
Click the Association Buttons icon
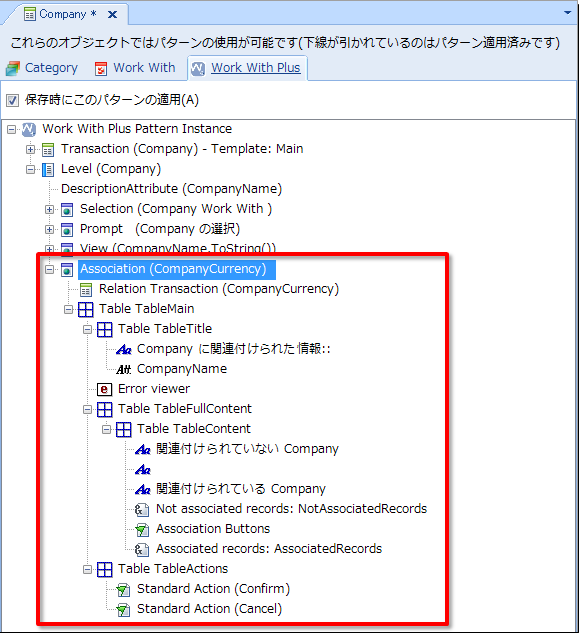coord(142,529)
